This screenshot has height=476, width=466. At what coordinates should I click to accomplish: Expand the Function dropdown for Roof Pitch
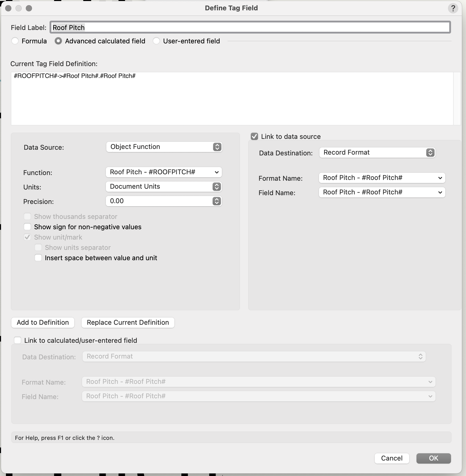point(164,172)
